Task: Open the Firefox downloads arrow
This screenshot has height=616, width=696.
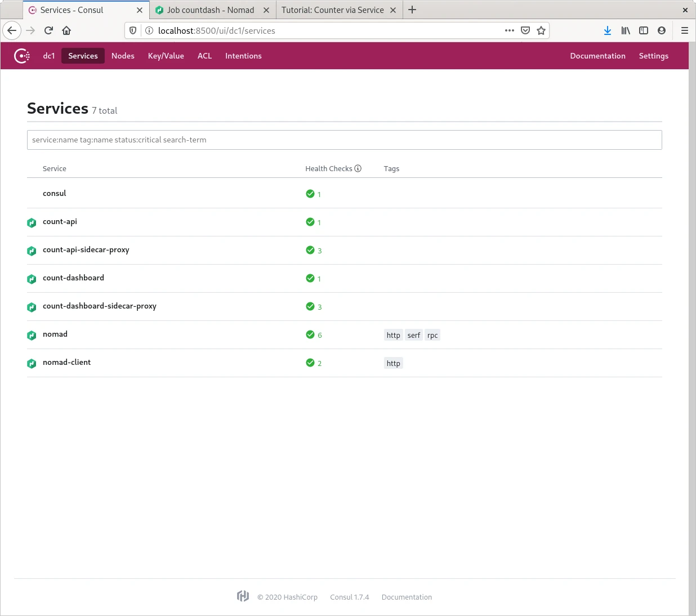Action: [x=608, y=30]
